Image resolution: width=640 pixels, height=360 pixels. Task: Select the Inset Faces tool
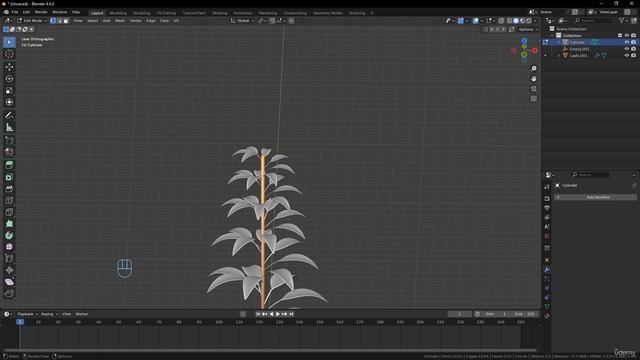coord(9,177)
